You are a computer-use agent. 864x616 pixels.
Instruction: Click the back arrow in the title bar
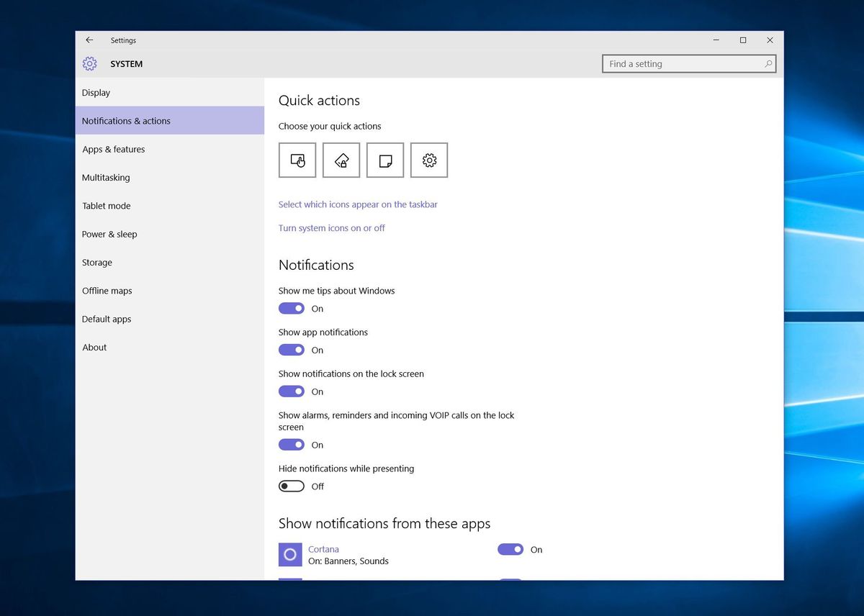(x=89, y=40)
